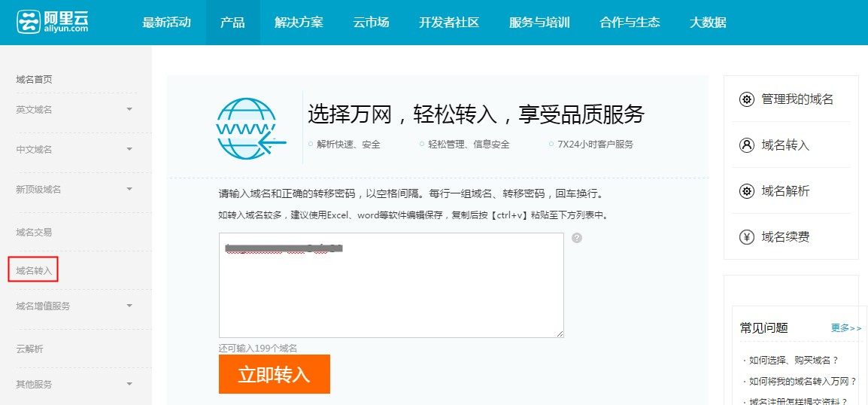Click the 其他服务 sidebar label
This screenshot has height=405, width=868.
35,384
